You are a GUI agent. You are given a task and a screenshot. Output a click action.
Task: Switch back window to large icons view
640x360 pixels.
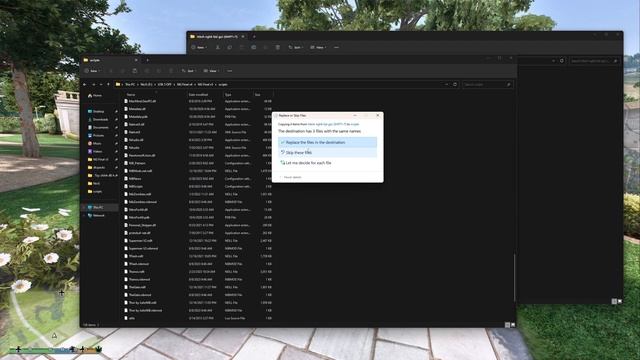pos(620,301)
